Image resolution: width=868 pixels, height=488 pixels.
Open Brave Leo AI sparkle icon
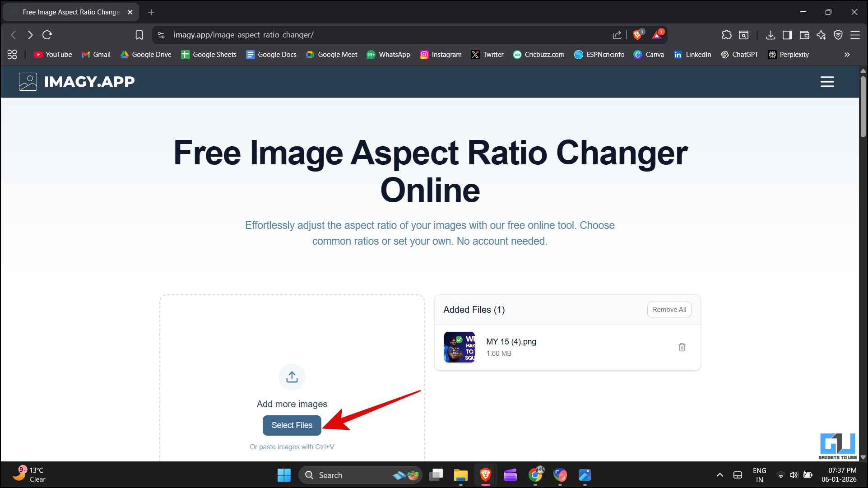coord(821,35)
